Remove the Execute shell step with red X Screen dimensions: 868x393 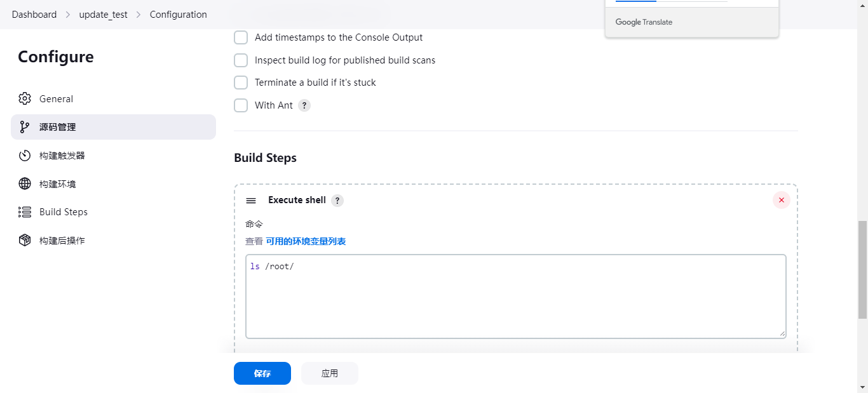point(782,200)
